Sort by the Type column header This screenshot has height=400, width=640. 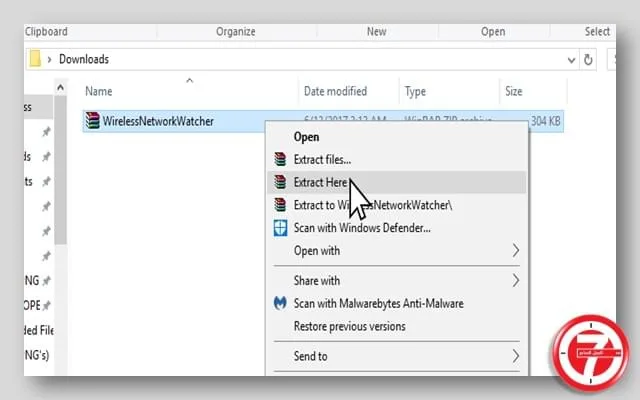[415, 91]
